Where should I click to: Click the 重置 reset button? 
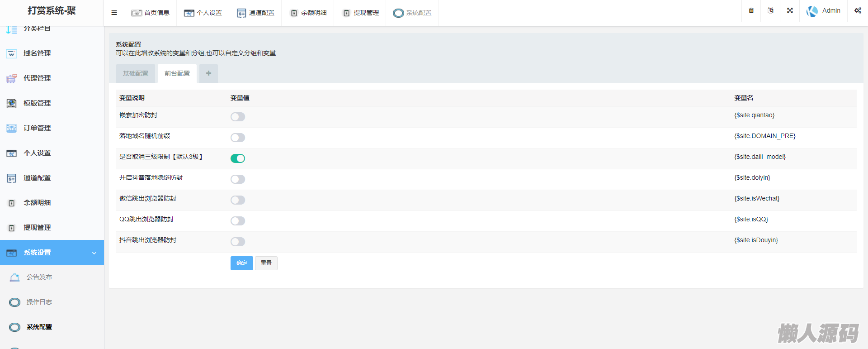(x=266, y=263)
